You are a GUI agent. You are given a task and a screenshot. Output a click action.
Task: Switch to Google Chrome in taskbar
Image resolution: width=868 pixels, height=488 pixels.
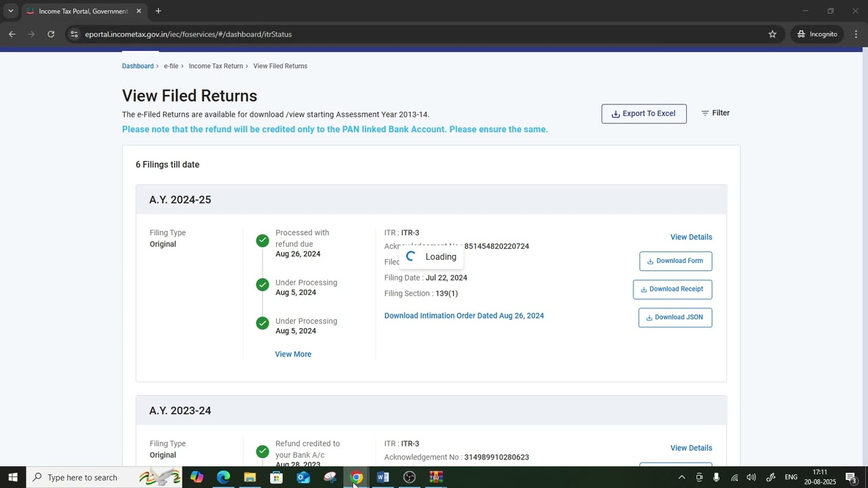click(356, 477)
